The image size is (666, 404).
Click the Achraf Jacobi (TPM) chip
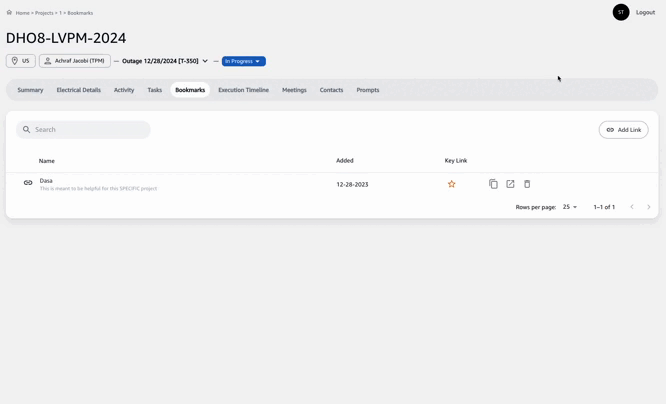75,61
